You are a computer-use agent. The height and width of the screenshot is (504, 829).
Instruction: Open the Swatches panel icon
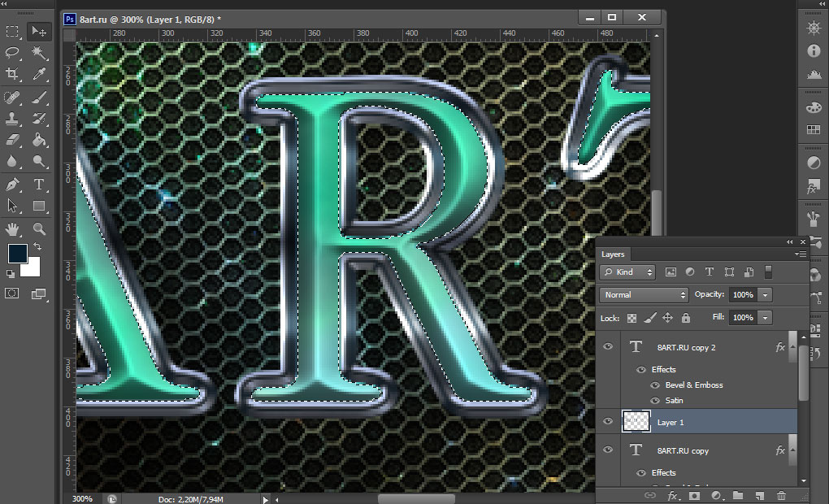pyautogui.click(x=814, y=129)
